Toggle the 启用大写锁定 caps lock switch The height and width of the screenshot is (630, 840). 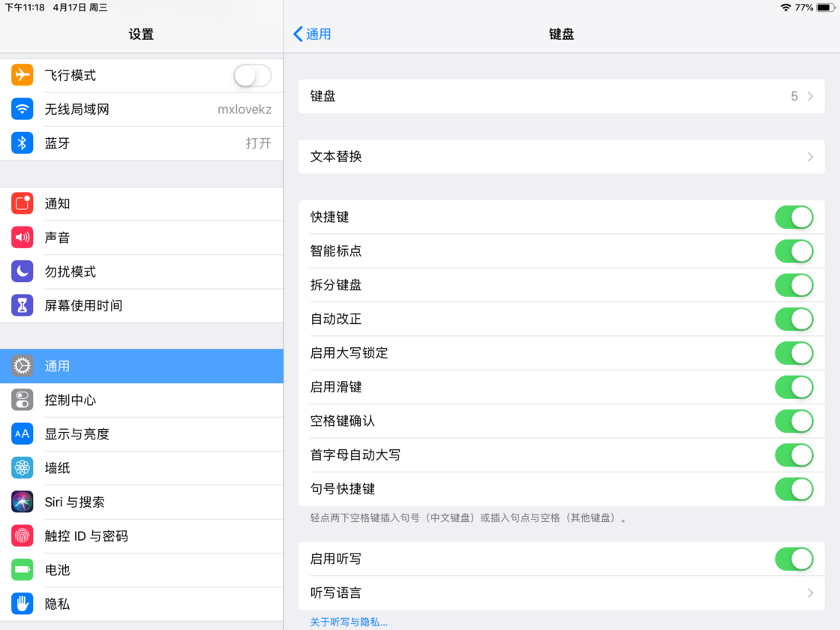794,353
